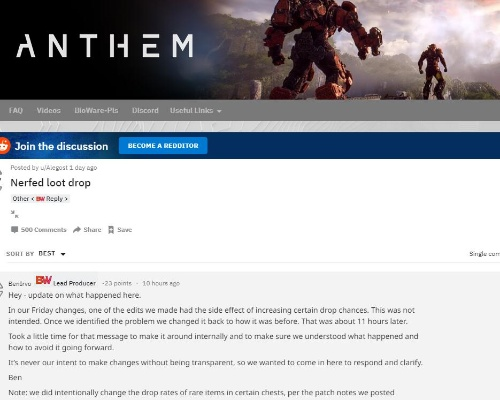The height and width of the screenshot is (400, 500).
Task: Click the BW Reply flair tag
Action: [x=40, y=199]
